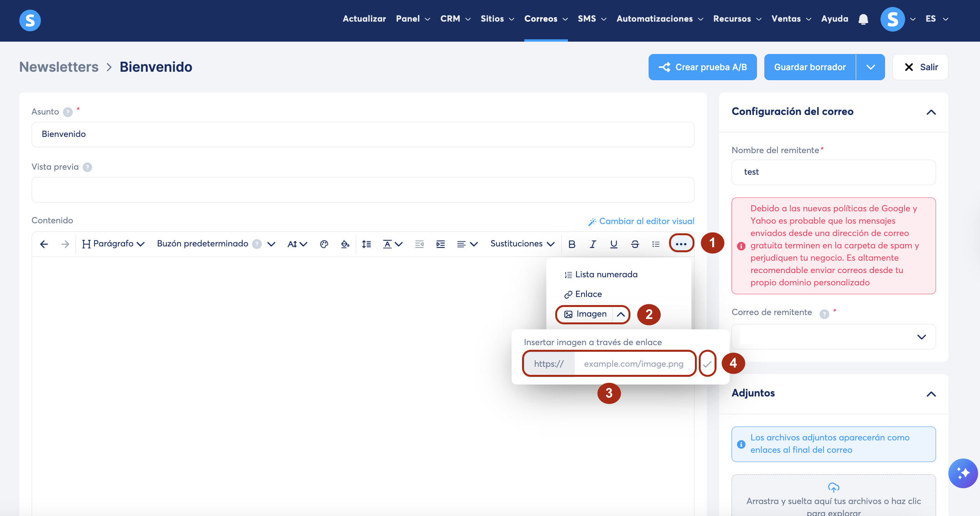Screen dimensions: 980x516
Task: Apply strikethrough formatting
Action: [x=635, y=244]
